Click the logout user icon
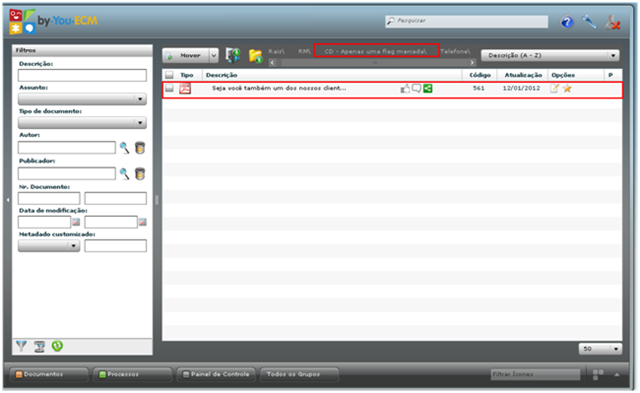Screen dimensions: 640x393 [613, 22]
